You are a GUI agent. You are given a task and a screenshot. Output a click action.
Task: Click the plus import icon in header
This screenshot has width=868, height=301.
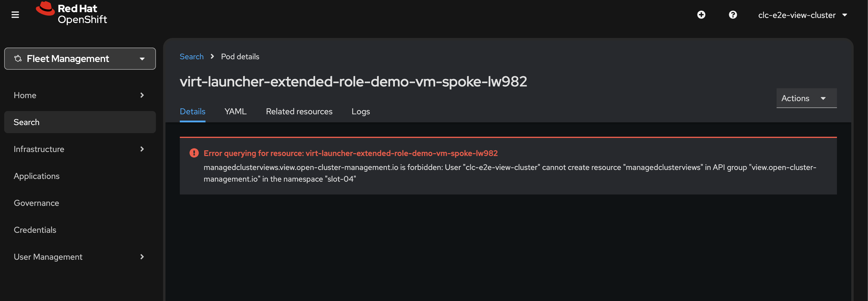click(701, 15)
